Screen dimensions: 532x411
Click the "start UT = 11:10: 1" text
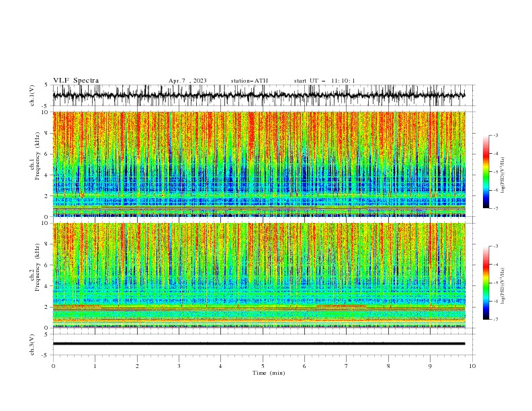pos(324,81)
